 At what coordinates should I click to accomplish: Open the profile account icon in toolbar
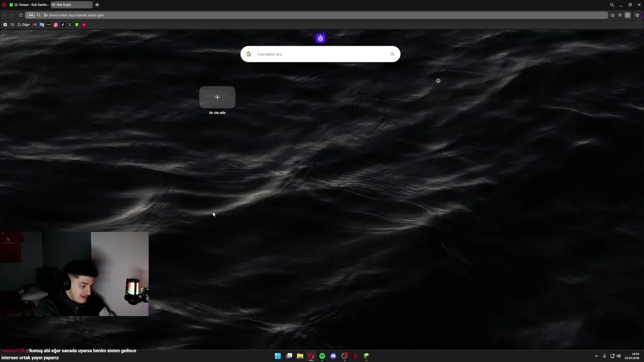pos(627,15)
